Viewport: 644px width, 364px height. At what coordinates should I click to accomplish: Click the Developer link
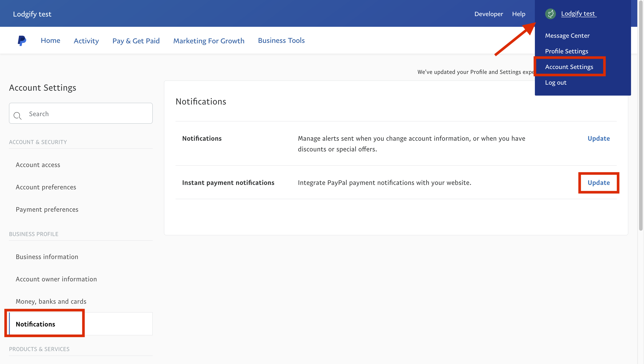point(488,14)
